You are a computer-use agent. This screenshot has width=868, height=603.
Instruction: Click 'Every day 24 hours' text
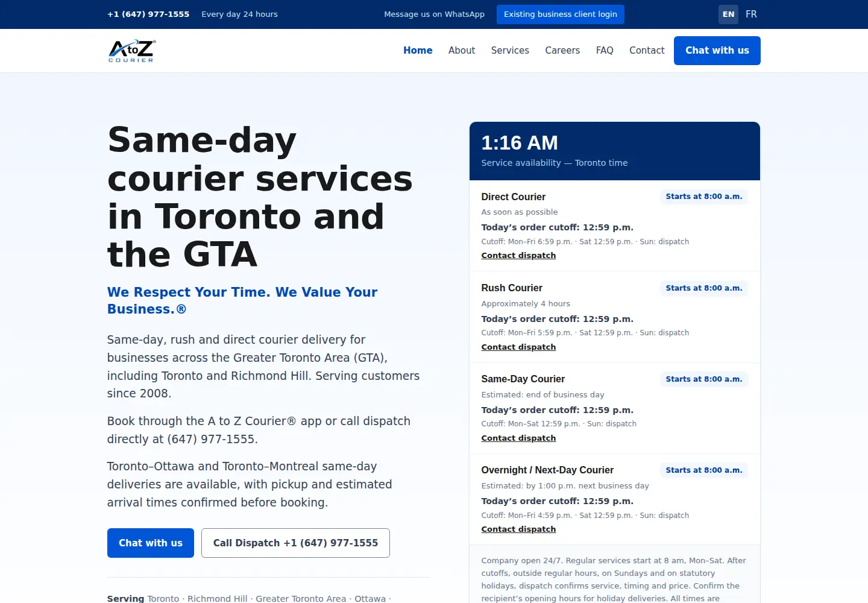point(239,14)
